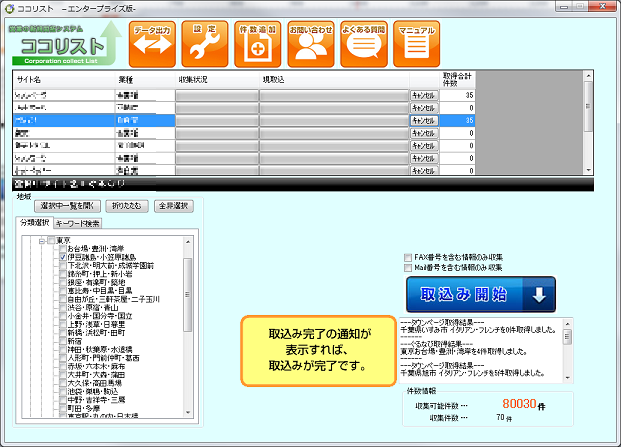Check 池袋・巣鴨・駒込 area
Image resolution: width=621 pixels, height=447 pixels.
63,391
